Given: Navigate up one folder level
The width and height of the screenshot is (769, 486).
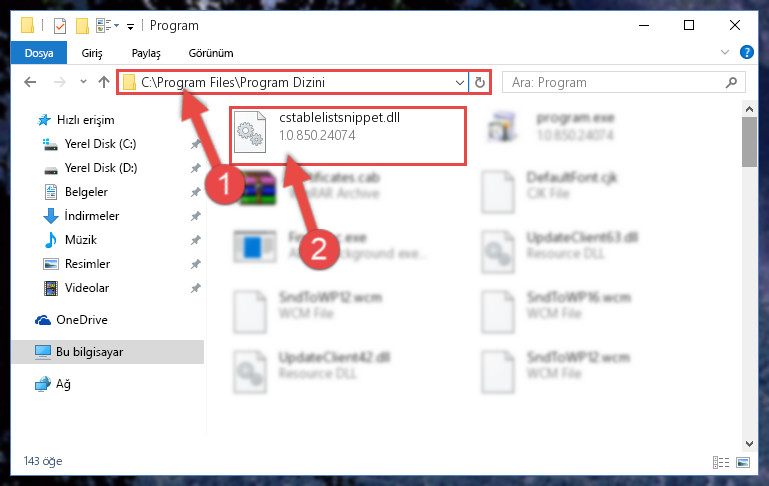Looking at the screenshot, I should click(103, 82).
